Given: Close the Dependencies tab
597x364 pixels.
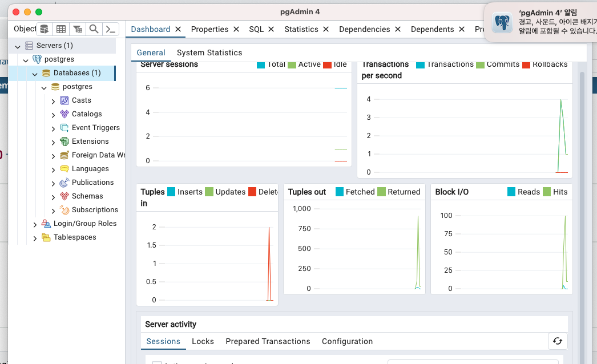Looking at the screenshot, I should (x=398, y=29).
